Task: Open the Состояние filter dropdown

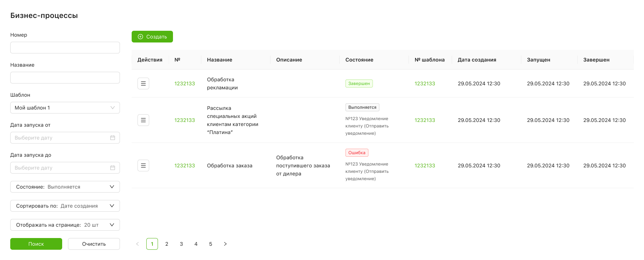Action: pos(65,187)
